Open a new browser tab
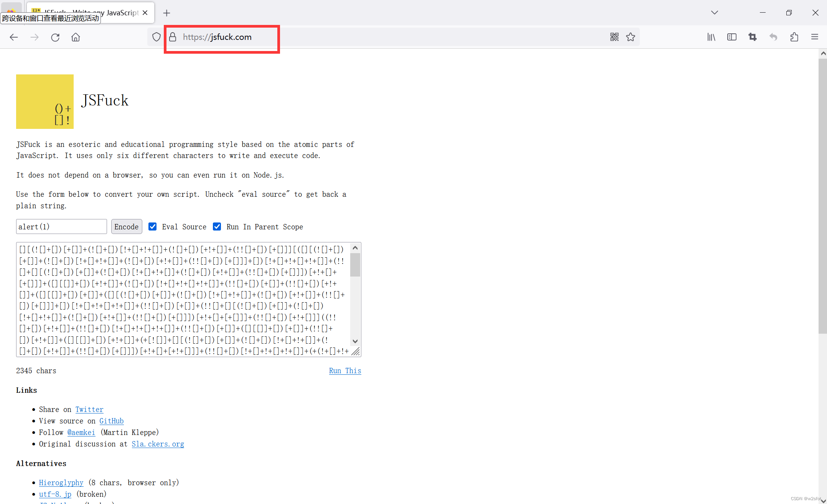 (x=166, y=13)
